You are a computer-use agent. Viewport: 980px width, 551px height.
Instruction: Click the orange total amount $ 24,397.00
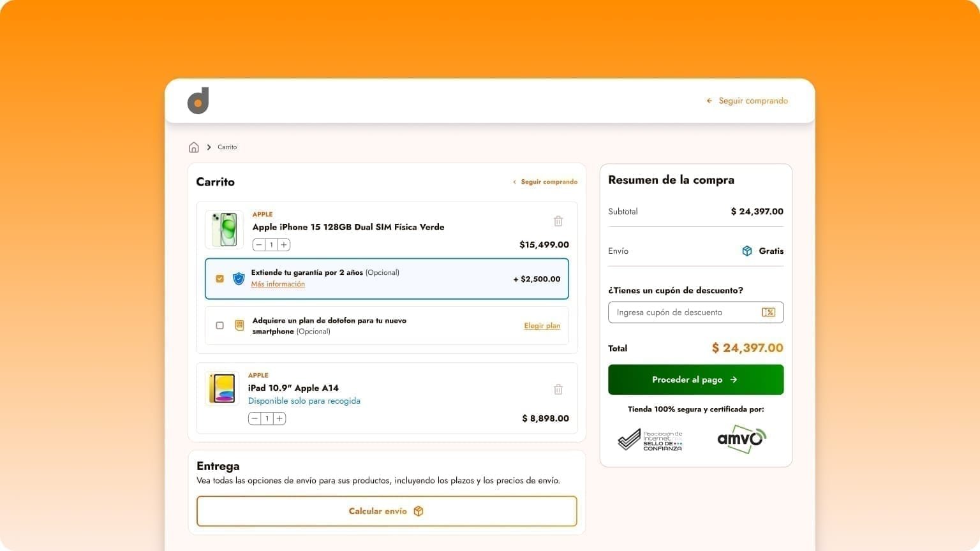748,348
